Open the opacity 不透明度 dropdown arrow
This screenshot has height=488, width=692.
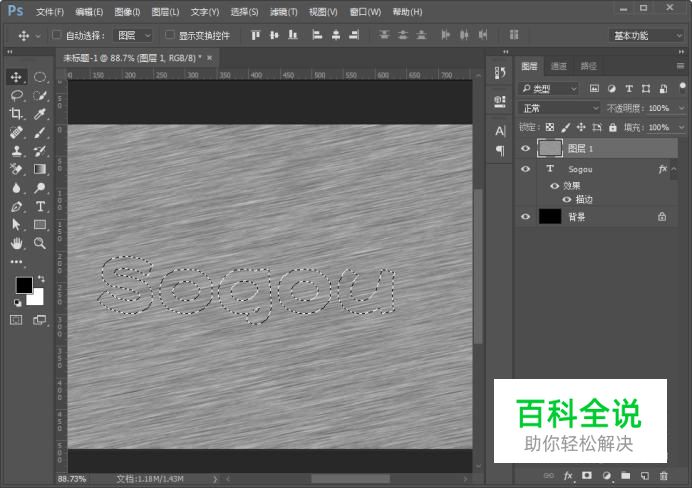point(682,108)
